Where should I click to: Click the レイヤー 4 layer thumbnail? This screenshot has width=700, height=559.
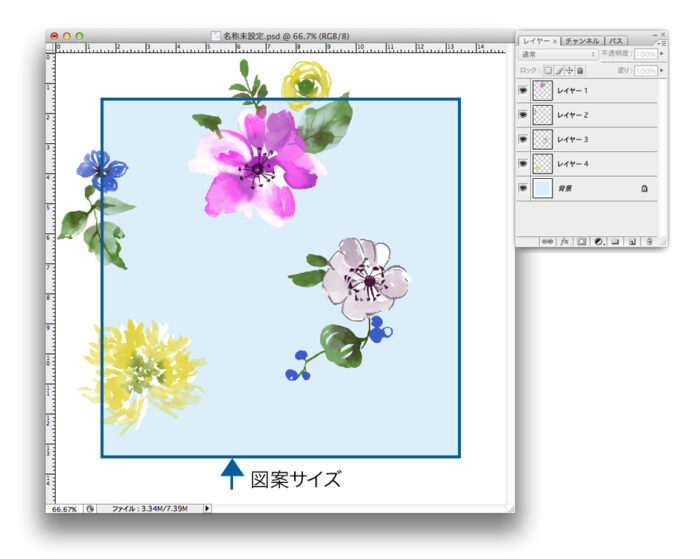pos(541,163)
